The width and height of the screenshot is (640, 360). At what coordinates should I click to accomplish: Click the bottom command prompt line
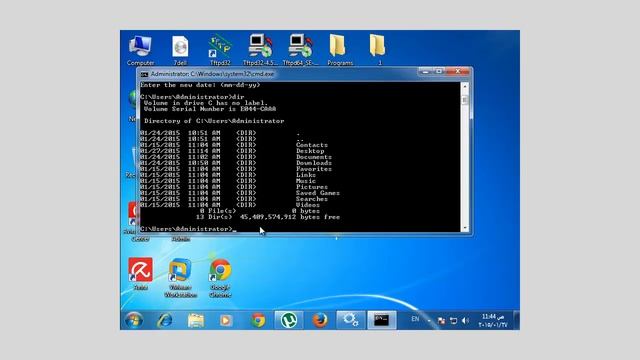coord(188,229)
